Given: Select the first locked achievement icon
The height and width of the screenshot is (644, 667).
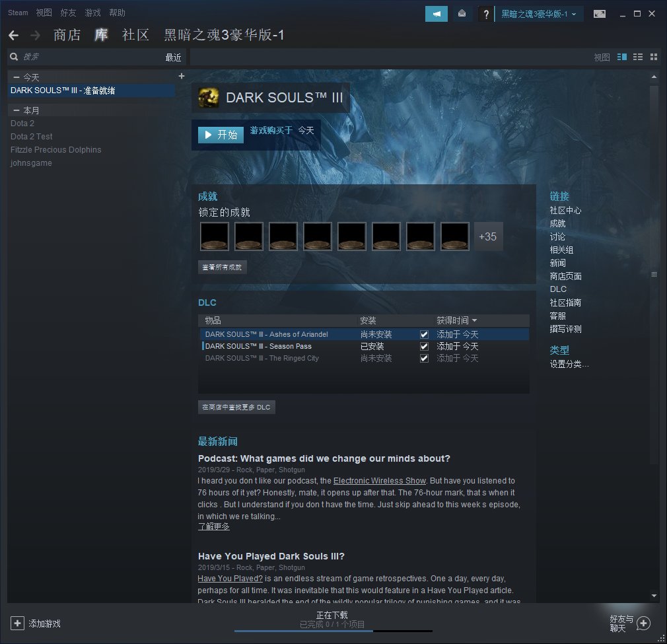Looking at the screenshot, I should point(215,236).
